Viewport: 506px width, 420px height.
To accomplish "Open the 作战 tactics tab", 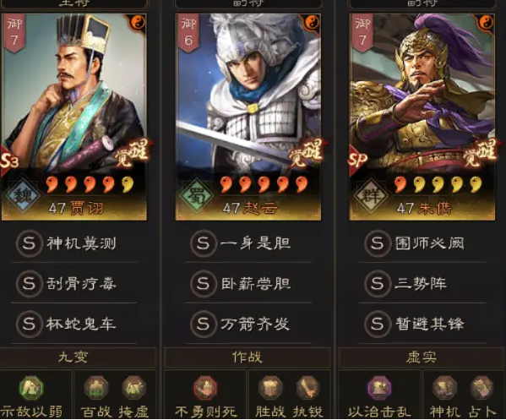I will pos(248,357).
